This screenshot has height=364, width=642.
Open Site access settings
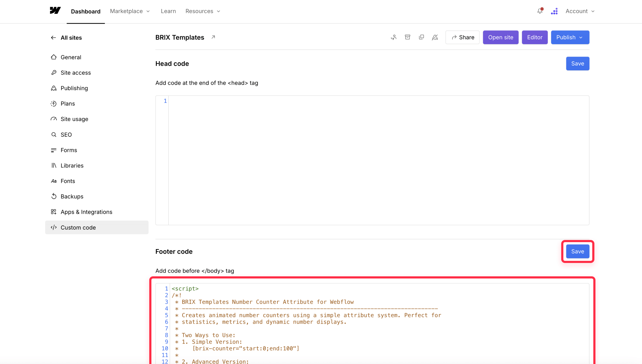point(97,73)
